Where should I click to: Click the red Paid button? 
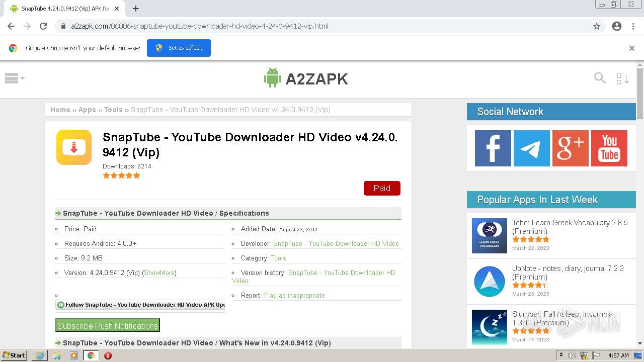coord(382,188)
